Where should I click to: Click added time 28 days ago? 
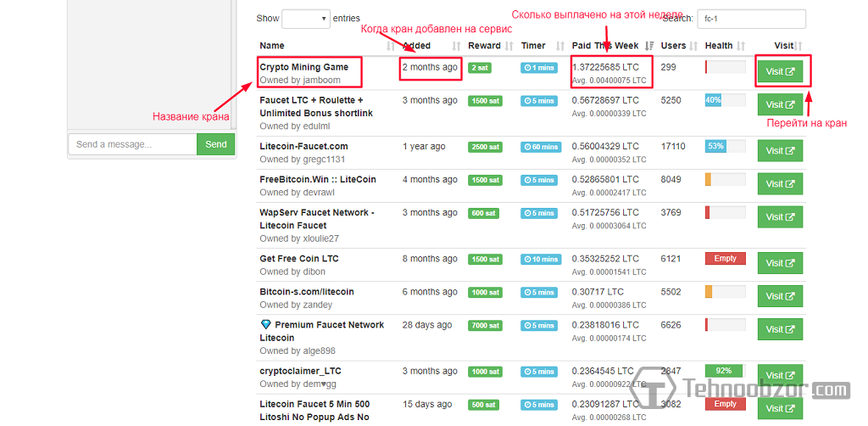(x=427, y=325)
